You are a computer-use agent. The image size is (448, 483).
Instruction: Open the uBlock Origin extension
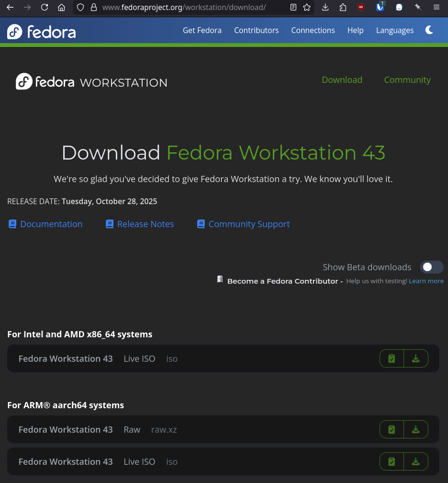click(361, 7)
